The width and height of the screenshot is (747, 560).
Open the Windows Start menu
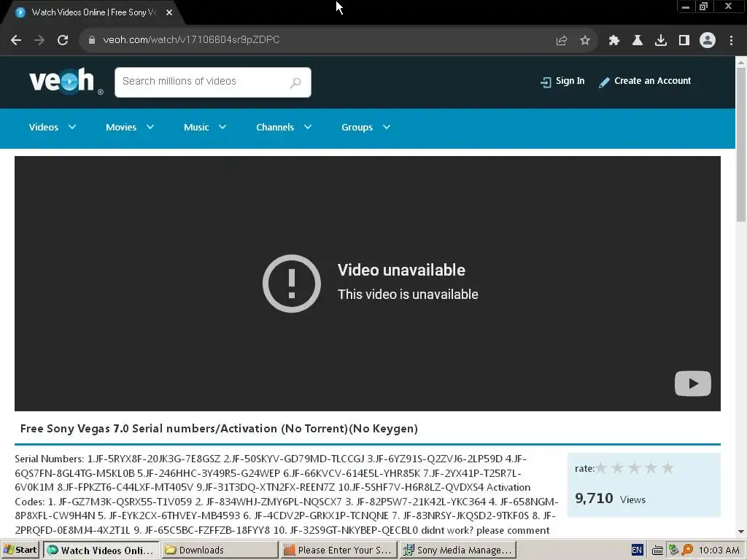(x=20, y=550)
